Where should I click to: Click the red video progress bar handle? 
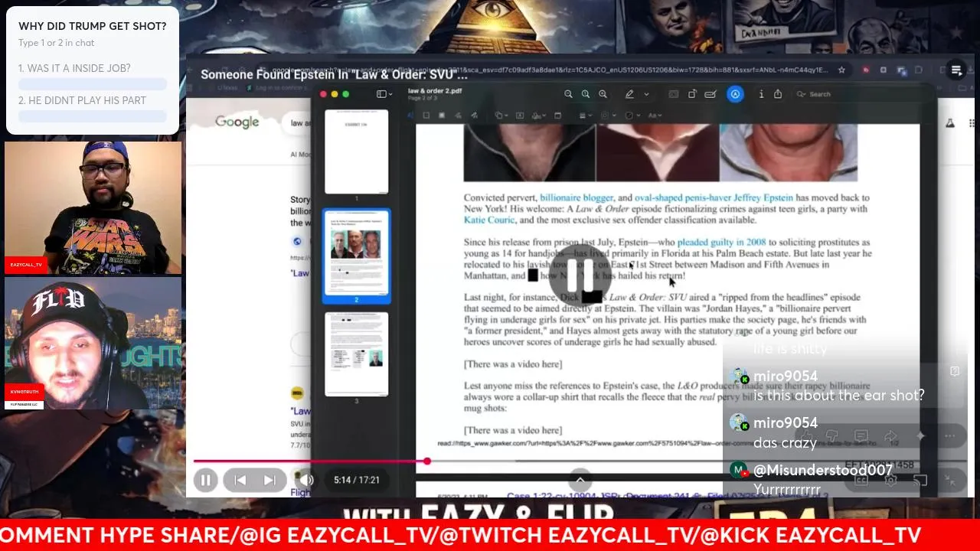[x=426, y=461]
